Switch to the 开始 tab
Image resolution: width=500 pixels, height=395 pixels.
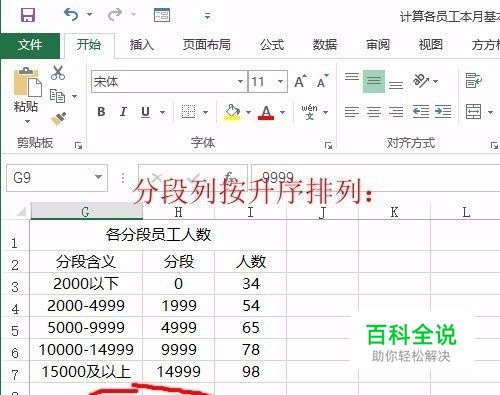coord(89,45)
